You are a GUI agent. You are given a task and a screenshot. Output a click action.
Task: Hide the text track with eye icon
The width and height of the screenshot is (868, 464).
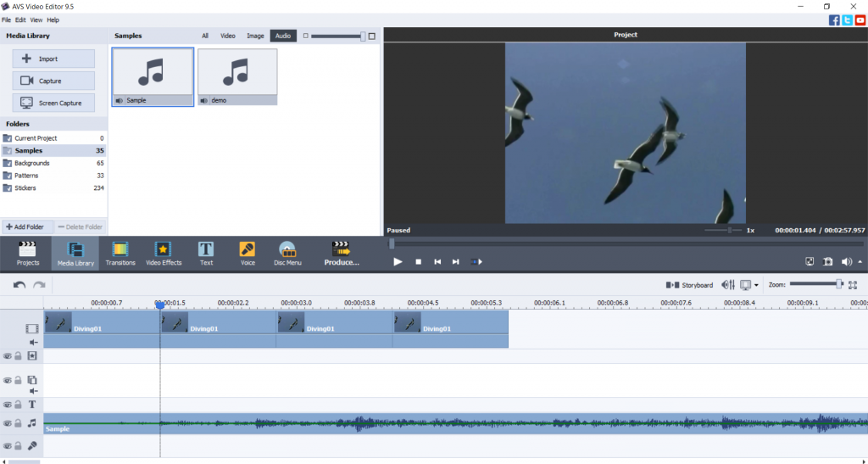point(7,405)
